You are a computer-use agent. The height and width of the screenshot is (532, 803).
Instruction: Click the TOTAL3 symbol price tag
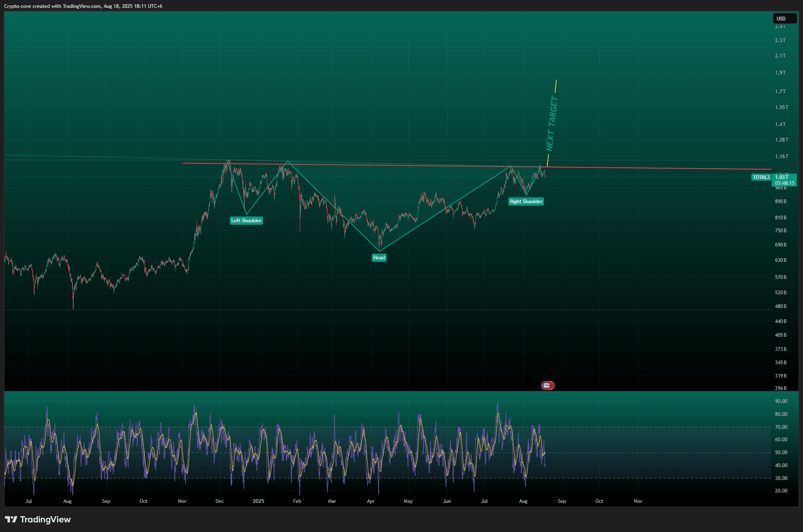coord(761,177)
